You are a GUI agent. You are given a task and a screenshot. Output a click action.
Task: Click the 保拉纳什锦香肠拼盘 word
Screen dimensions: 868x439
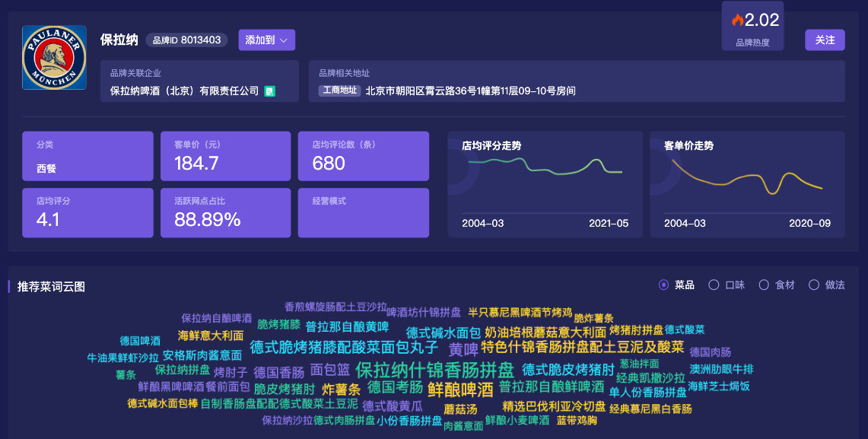(435, 369)
